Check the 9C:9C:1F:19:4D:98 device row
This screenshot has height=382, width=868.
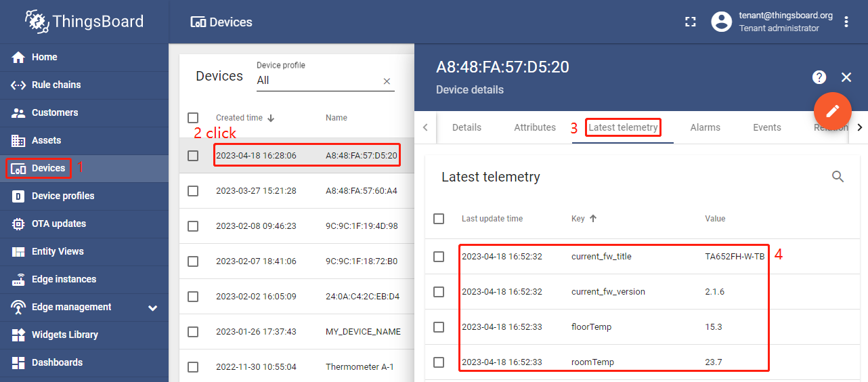pos(193,226)
